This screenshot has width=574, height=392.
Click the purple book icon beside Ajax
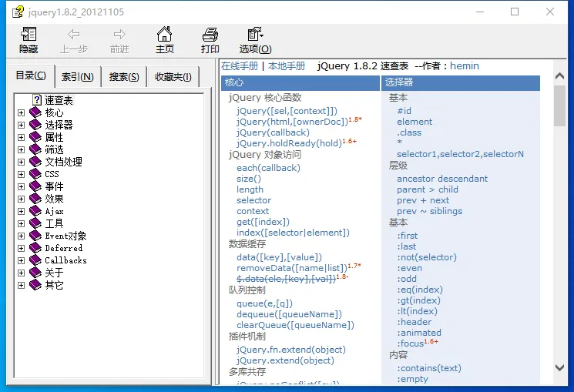pos(35,211)
